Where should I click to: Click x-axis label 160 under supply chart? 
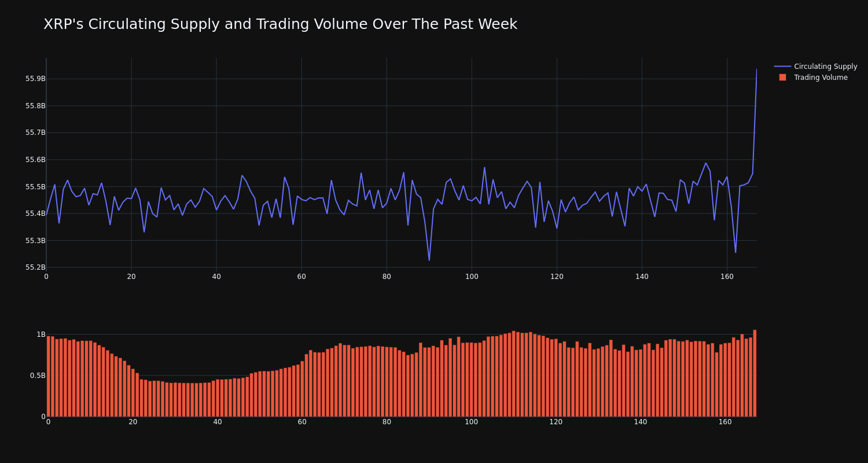click(727, 277)
